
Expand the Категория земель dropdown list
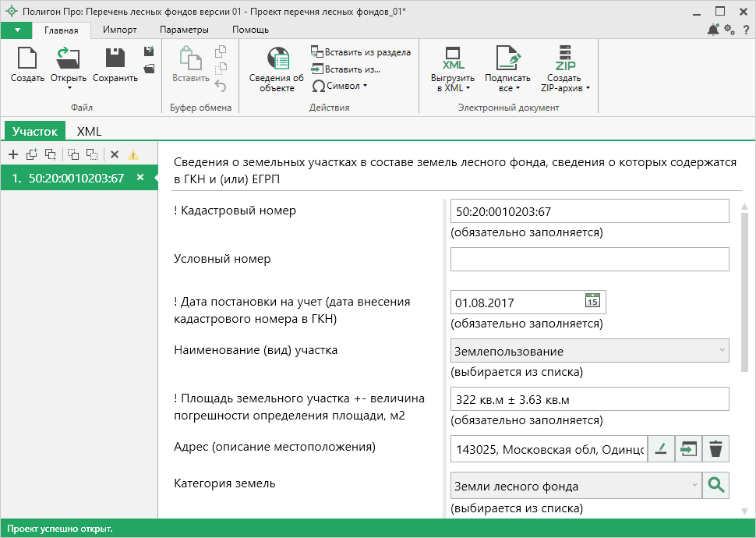pos(694,486)
